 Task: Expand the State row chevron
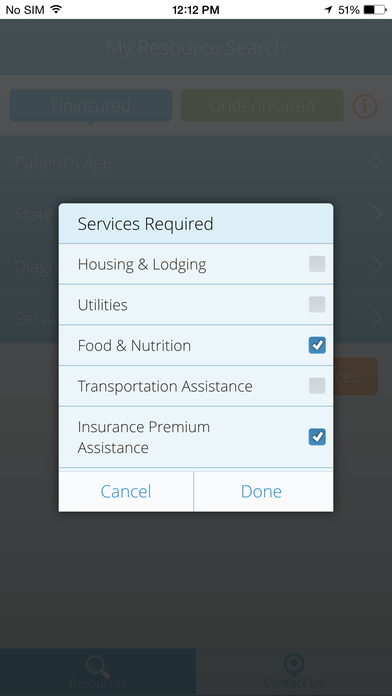(378, 214)
